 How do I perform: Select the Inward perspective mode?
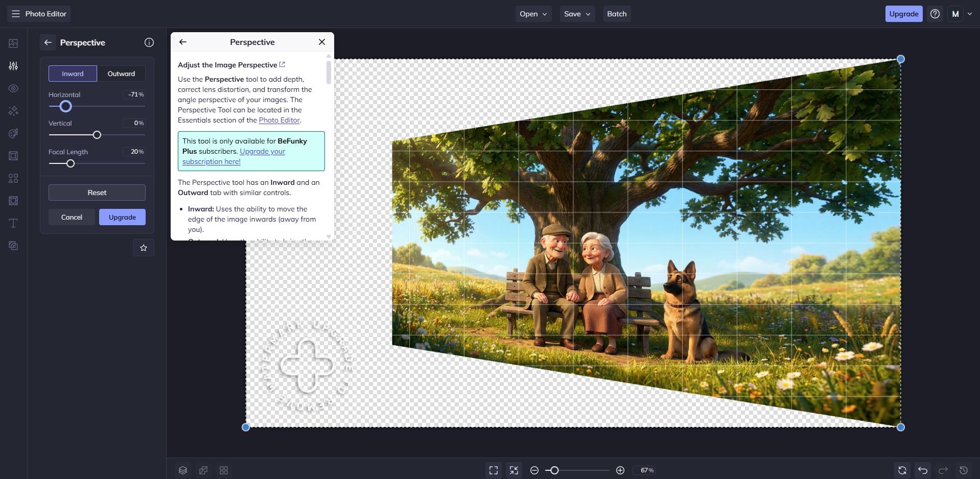coord(73,74)
